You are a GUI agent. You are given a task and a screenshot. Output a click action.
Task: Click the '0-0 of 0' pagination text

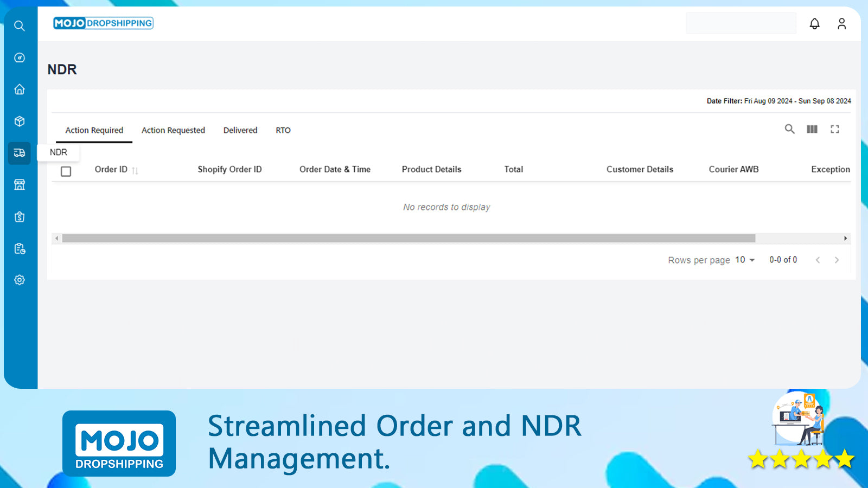click(x=783, y=260)
